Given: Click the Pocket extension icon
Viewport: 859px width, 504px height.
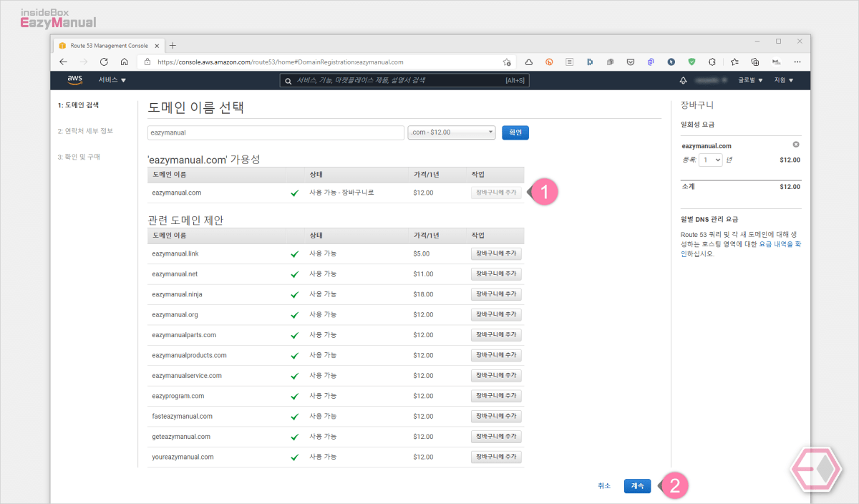Looking at the screenshot, I should click(630, 62).
